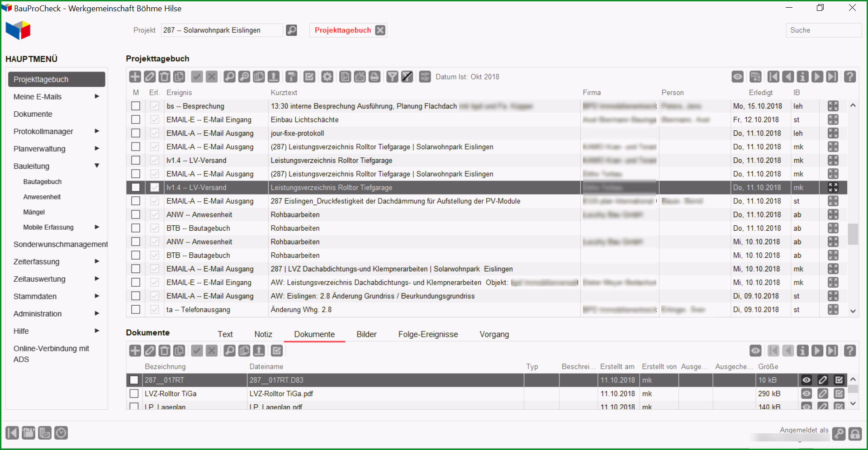
Task: Add a new Projekttagebuch entry with plus icon
Action: 135,76
